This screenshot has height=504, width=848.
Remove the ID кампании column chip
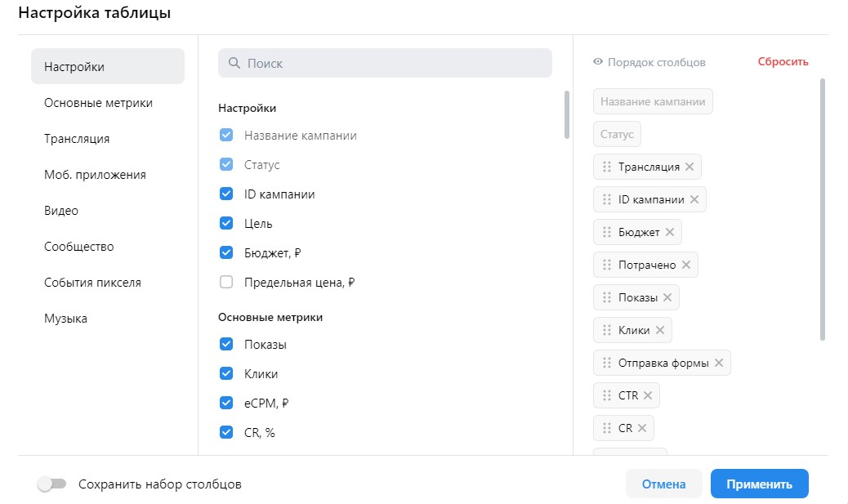tap(694, 199)
